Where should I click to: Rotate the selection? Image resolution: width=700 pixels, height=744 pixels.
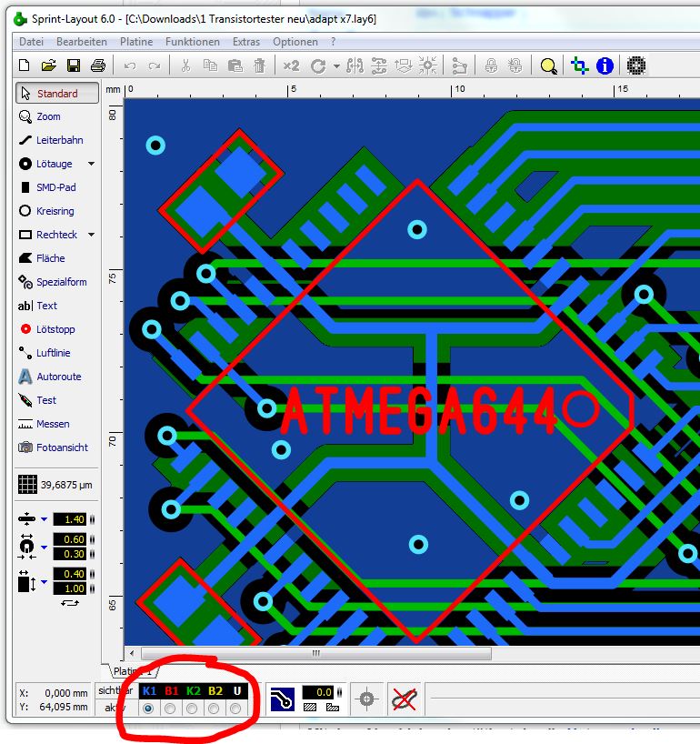[318, 66]
